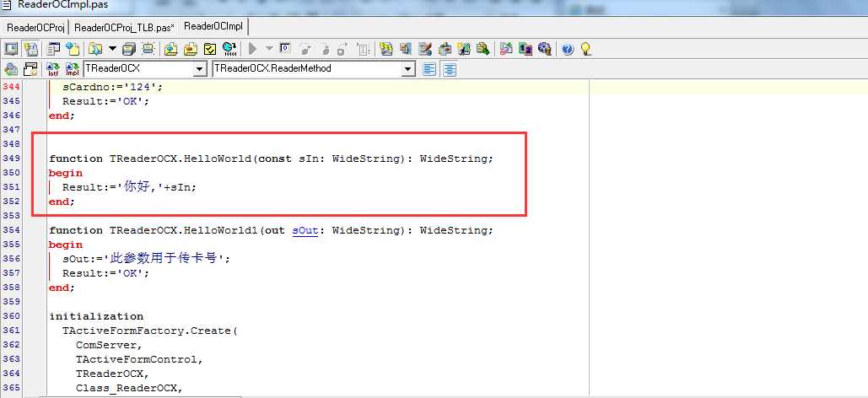Click the 'end;' keyword on line 352

pos(62,202)
